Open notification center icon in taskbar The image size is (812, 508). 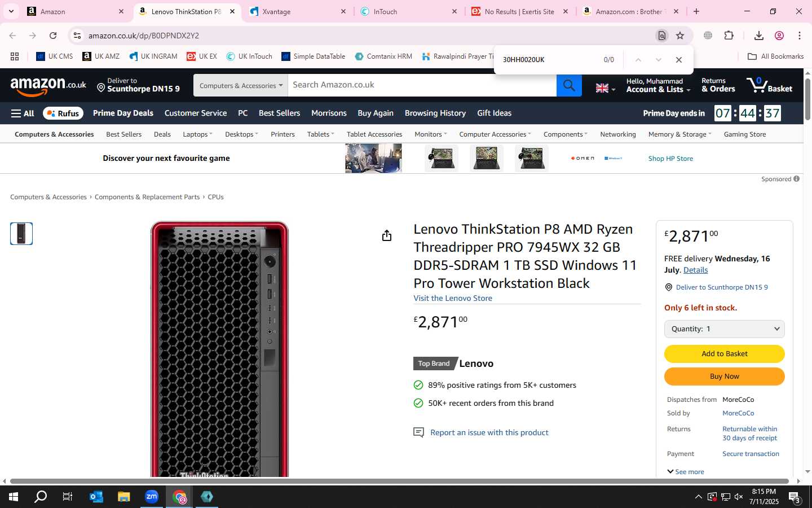point(795,497)
